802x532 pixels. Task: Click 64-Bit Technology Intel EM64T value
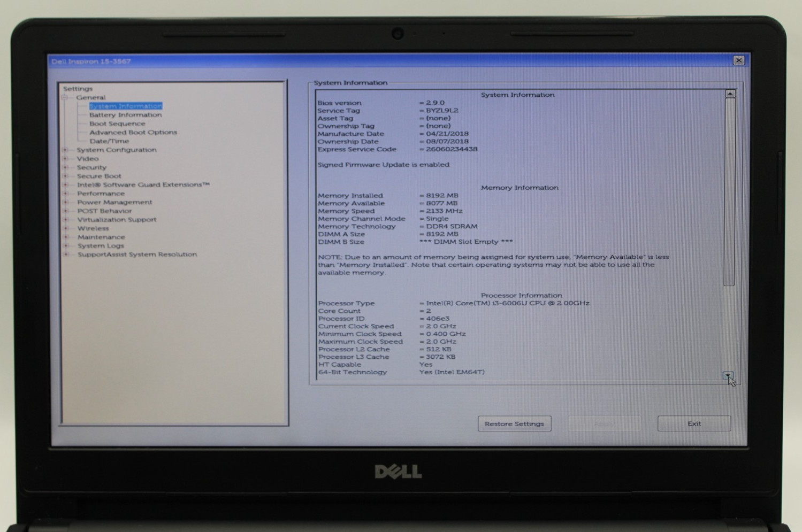pos(452,372)
